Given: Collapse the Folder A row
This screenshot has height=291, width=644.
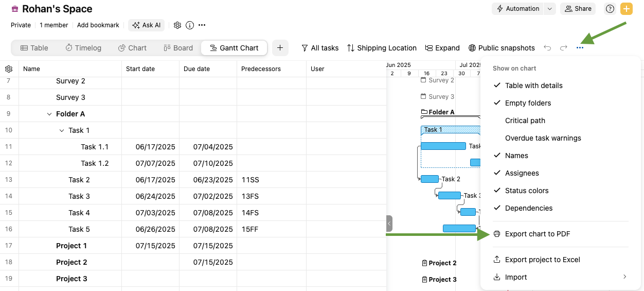Looking at the screenshot, I should pos(49,114).
